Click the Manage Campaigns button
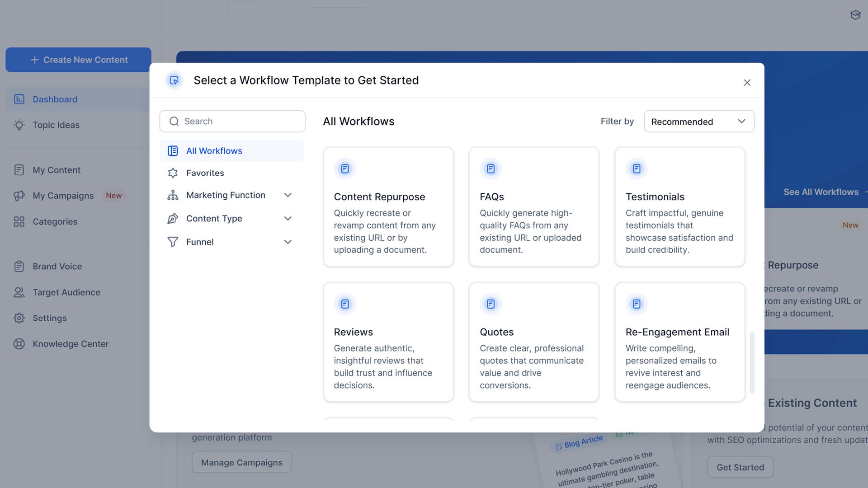The width and height of the screenshot is (868, 488). 241,462
